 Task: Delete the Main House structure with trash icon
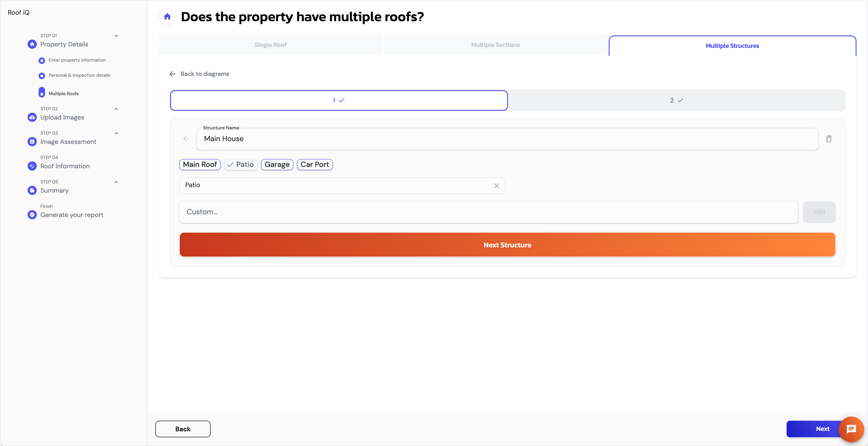(x=829, y=139)
